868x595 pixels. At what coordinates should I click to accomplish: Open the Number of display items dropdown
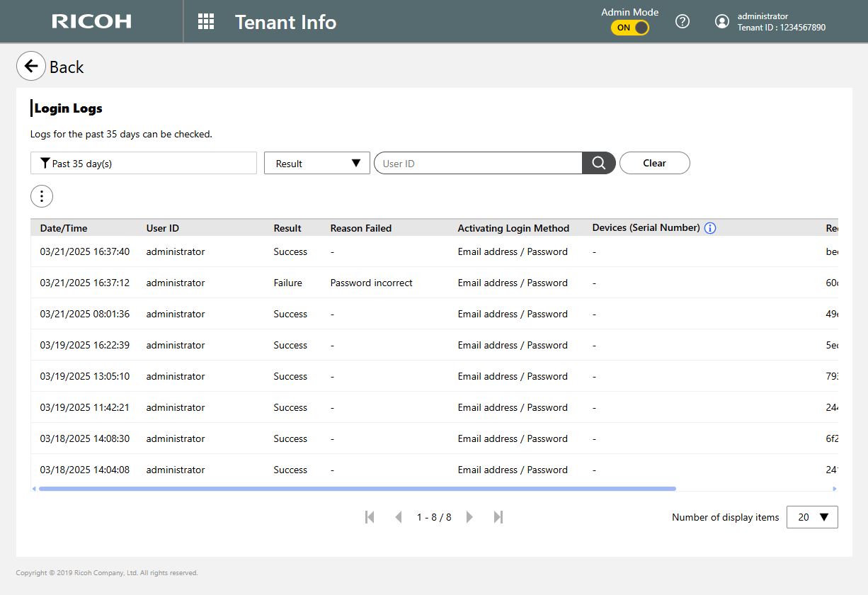click(x=812, y=517)
